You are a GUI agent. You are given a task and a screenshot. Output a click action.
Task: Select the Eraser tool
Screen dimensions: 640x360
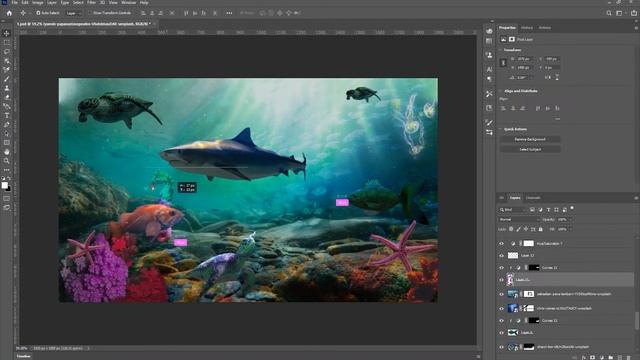(x=7, y=97)
